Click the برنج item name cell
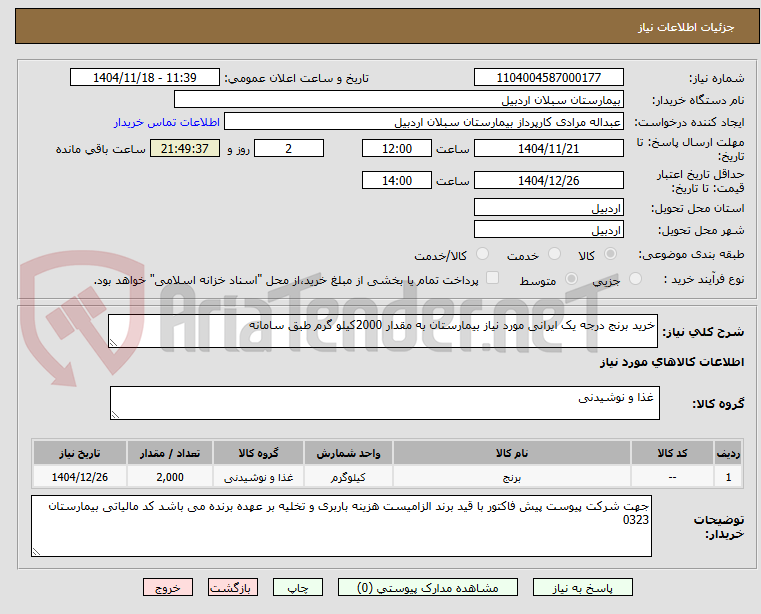The width and height of the screenshot is (761, 614). click(512, 477)
